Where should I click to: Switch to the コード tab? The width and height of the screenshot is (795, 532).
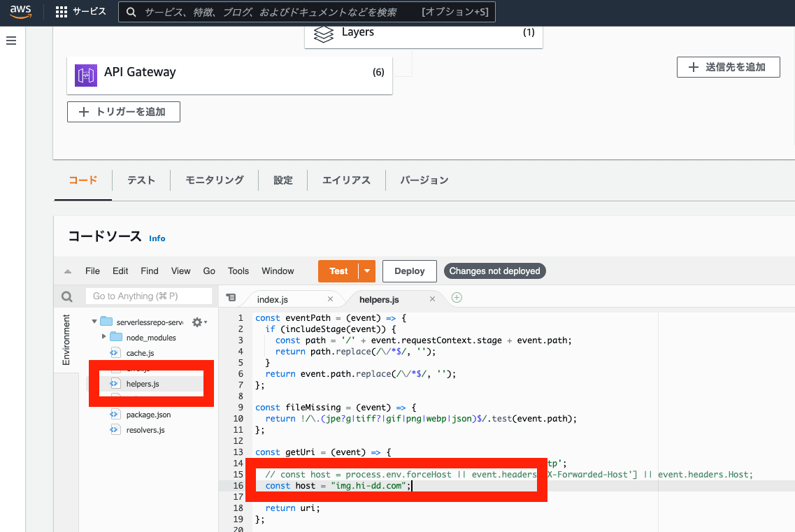tap(83, 180)
